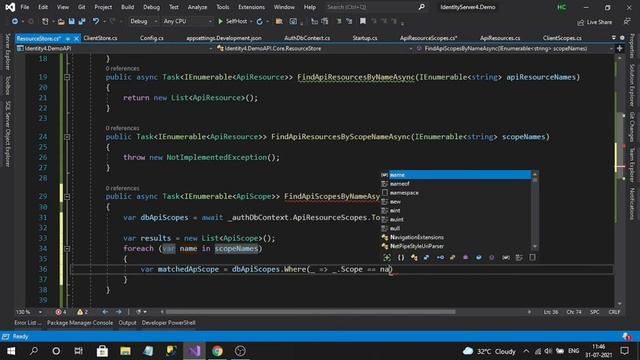Open the Output window tab
Viewport: 640px width, 360px height.
click(x=127, y=323)
